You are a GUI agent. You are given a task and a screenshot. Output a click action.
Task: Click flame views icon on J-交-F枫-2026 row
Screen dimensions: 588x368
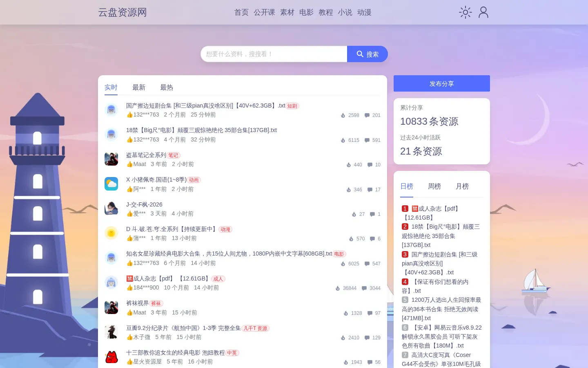(x=354, y=214)
